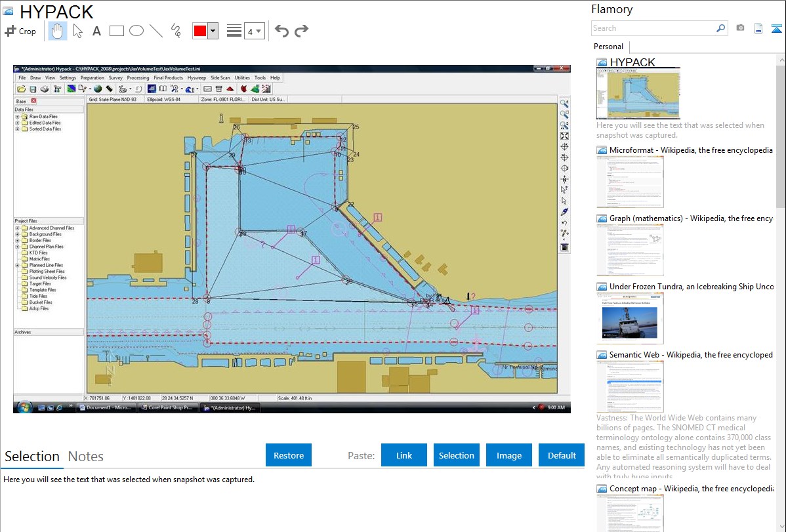Open Survey menu in Hypack screenshot
Image resolution: width=786 pixels, height=532 pixels.
115,77
